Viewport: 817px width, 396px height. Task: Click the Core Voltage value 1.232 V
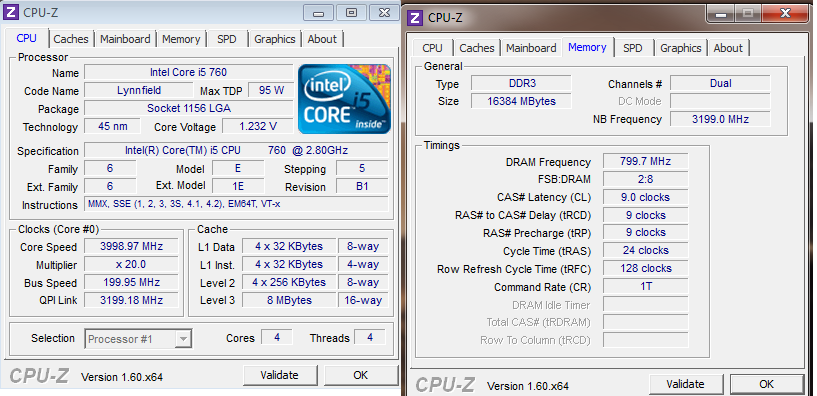point(257,127)
